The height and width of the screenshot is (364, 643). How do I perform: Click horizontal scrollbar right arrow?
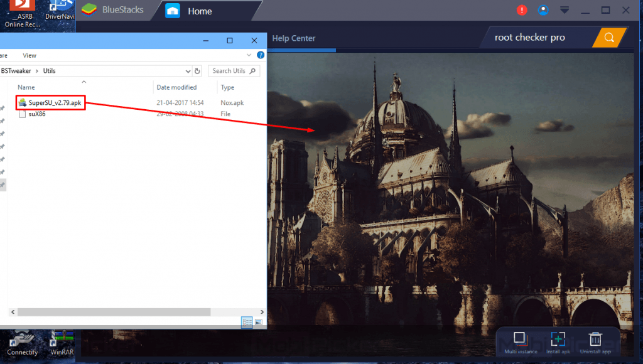click(x=262, y=312)
